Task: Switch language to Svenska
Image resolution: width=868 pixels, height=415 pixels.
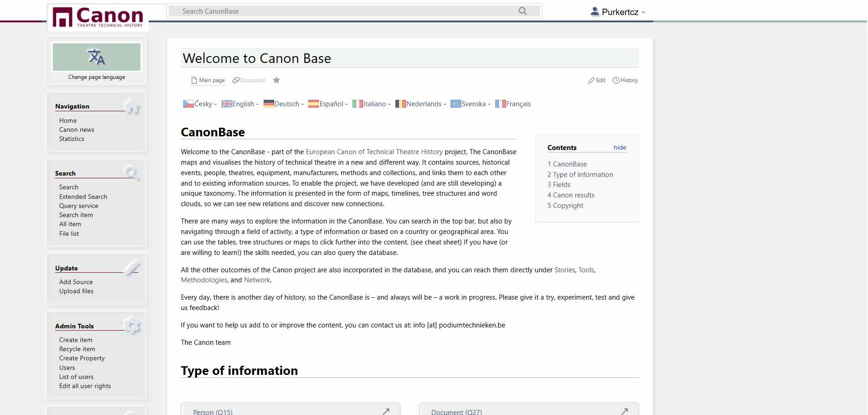Action: (x=473, y=104)
